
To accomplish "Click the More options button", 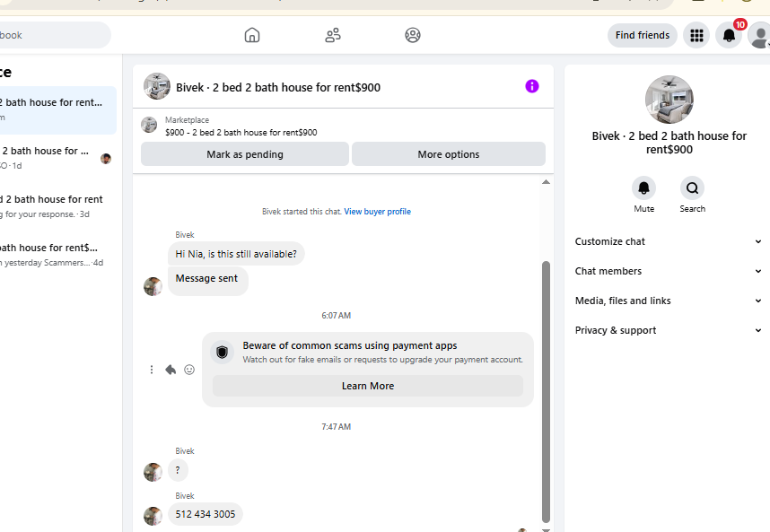I will pyautogui.click(x=448, y=154).
